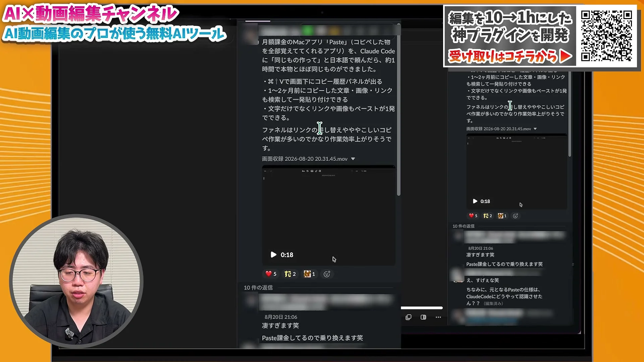644x362 pixels.
Task: Select the '⌘⇧Vで画面下にコピー履歴パネルが出る' line in the enlarged view
Action: click(x=323, y=81)
